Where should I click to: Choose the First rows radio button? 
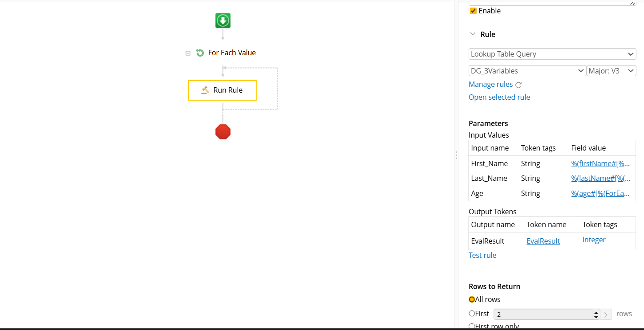[472, 314]
